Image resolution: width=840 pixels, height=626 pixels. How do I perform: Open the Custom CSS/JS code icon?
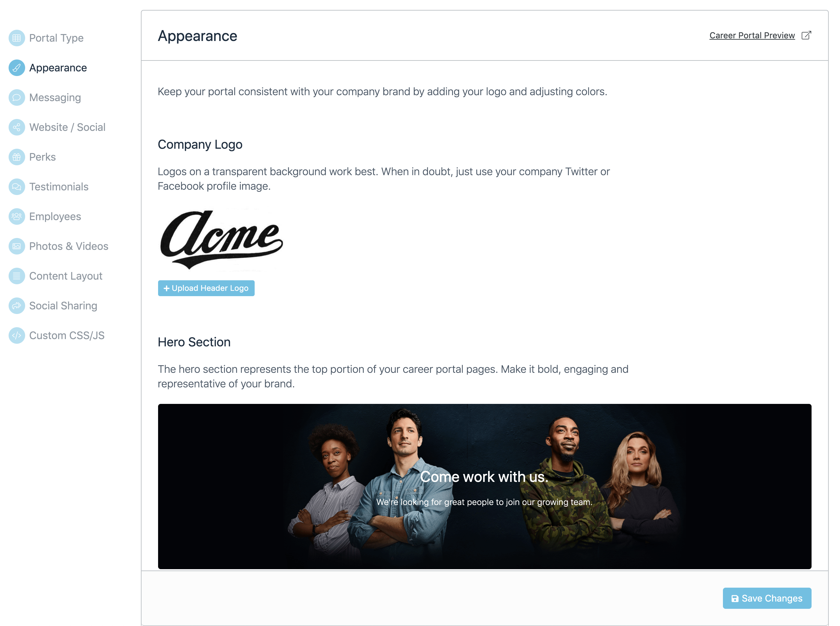coord(17,335)
